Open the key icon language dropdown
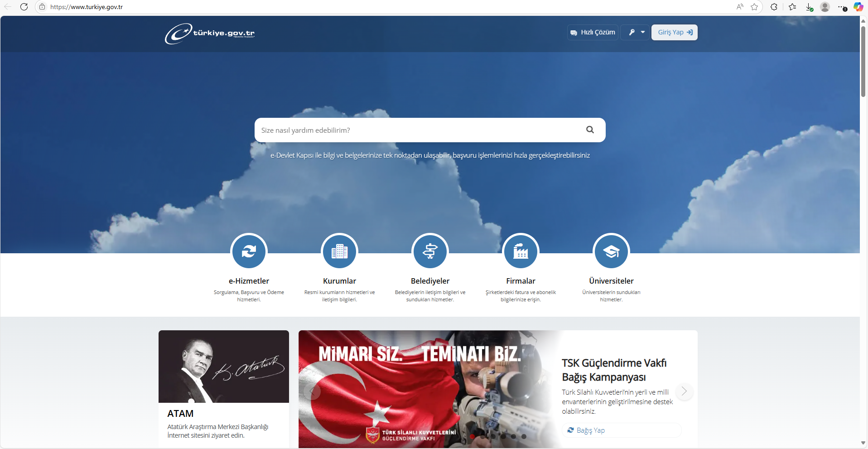 click(x=636, y=32)
